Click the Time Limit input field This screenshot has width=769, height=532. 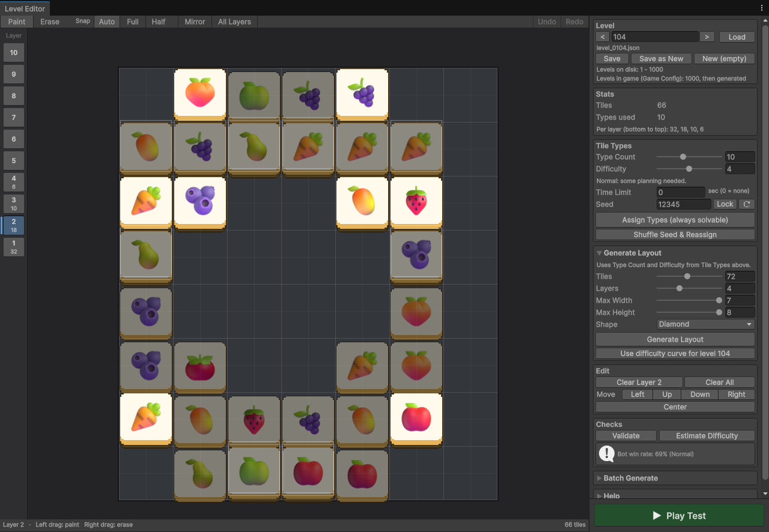[681, 192]
